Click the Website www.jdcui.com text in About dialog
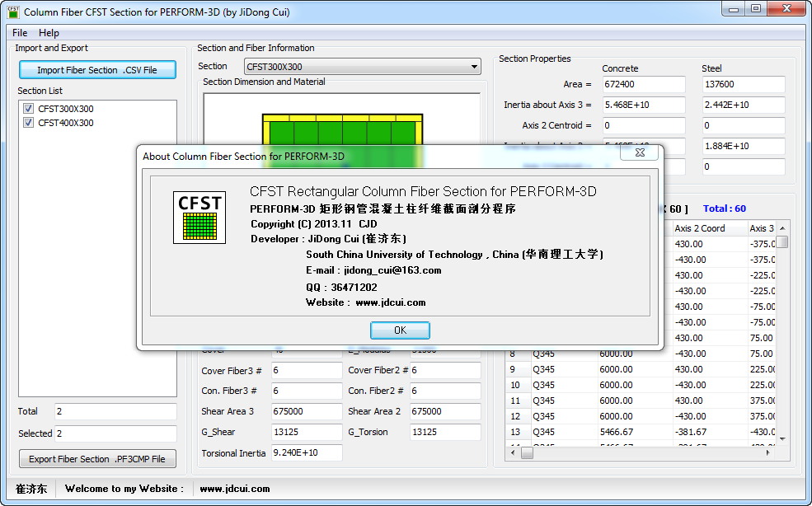 click(x=366, y=302)
